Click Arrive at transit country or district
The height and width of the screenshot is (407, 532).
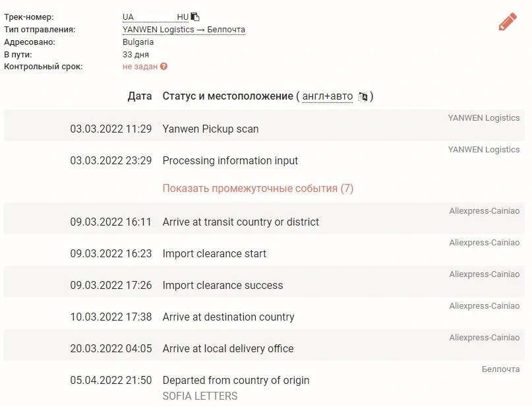241,222
